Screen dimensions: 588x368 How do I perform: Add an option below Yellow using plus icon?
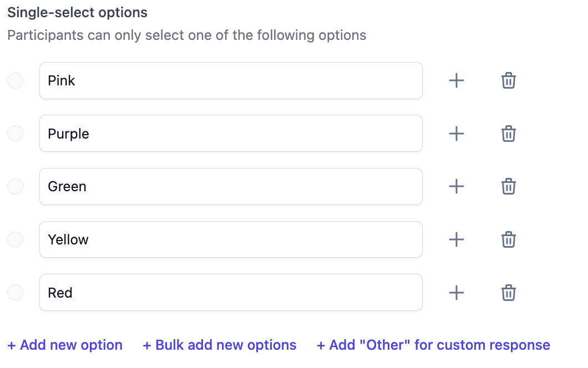(x=456, y=239)
